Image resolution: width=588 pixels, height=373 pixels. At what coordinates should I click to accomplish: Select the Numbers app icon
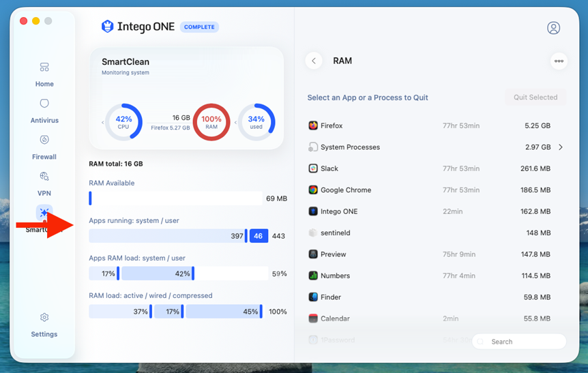[312, 275]
